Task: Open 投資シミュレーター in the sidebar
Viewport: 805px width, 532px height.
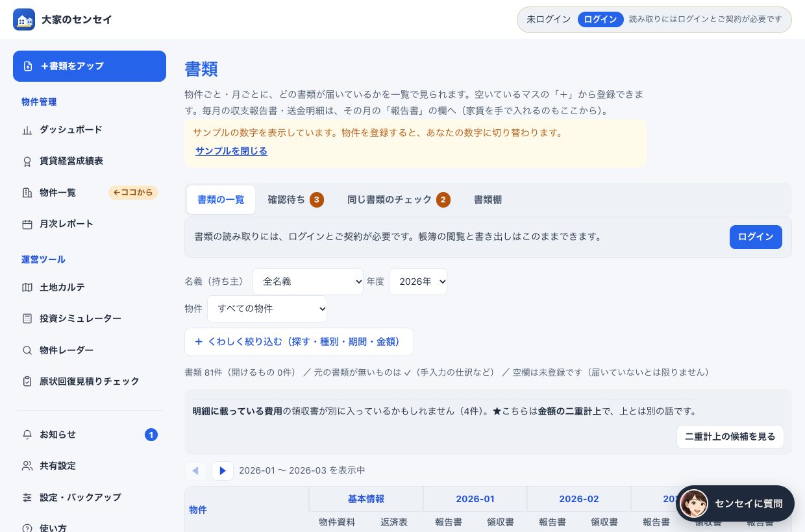Action: [x=90, y=319]
